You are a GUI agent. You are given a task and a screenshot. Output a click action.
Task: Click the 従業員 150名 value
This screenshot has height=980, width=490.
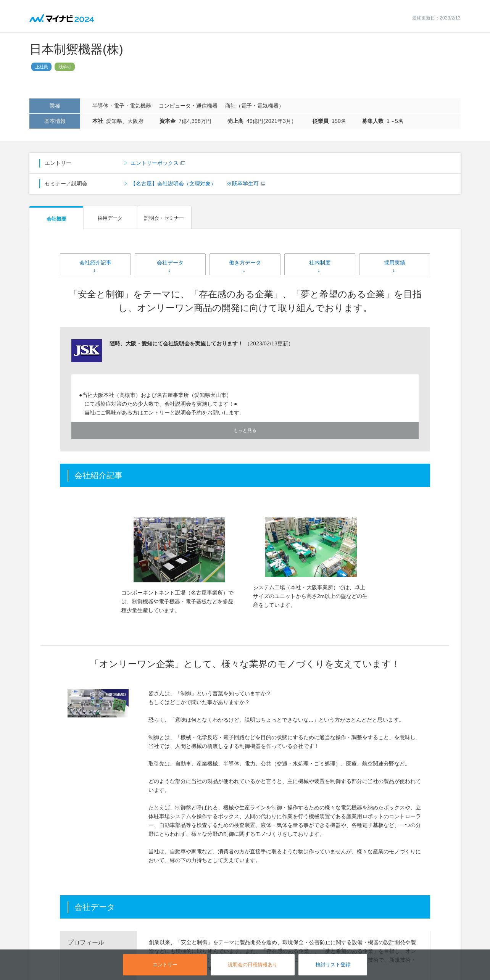[329, 121]
